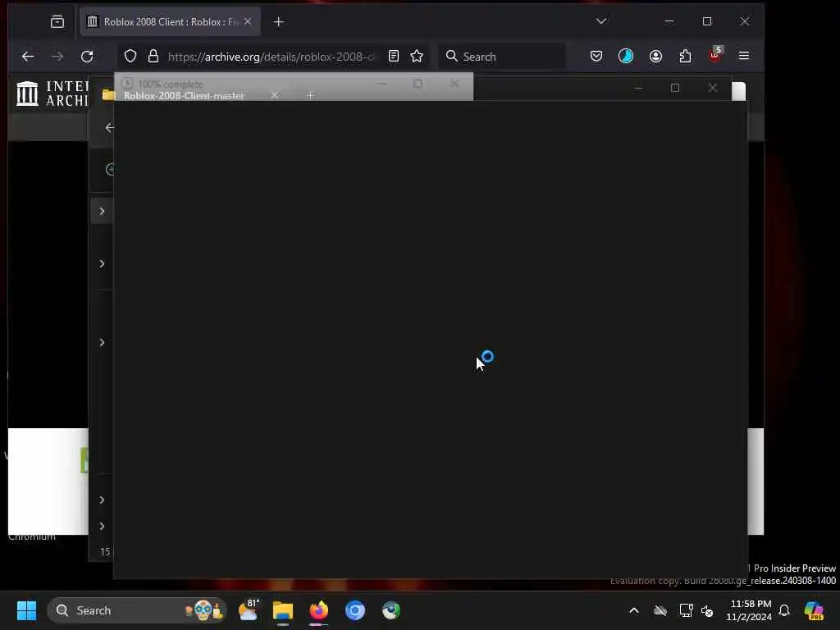Expand the third navigation pane chevron
Image resolution: width=840 pixels, height=630 pixels.
102,342
